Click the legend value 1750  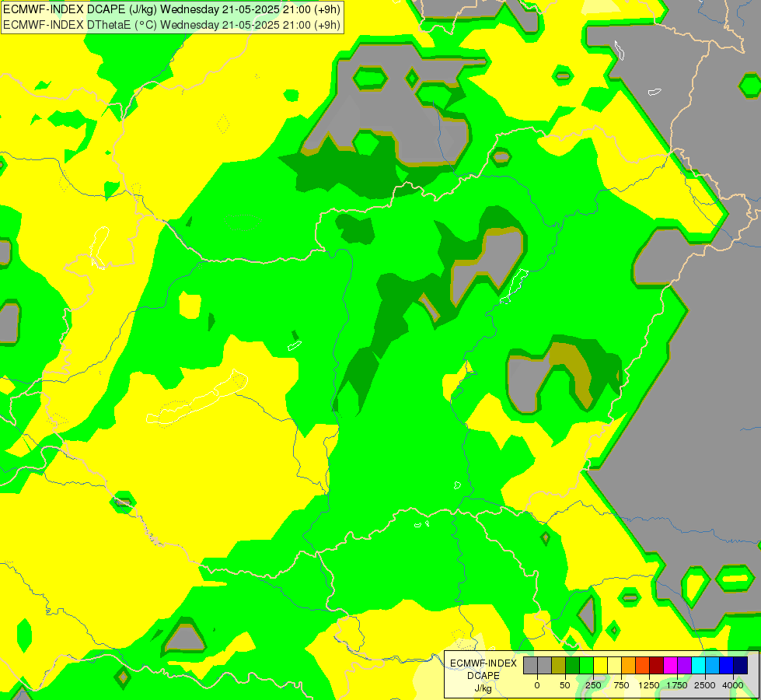point(677,685)
